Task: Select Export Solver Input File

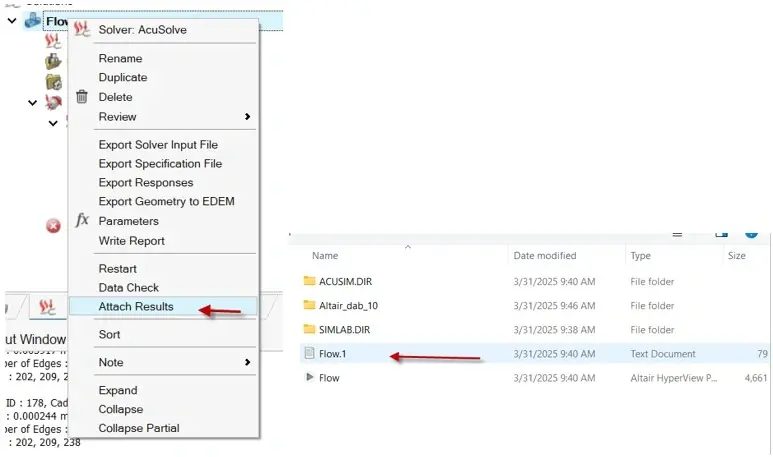Action: click(x=158, y=145)
